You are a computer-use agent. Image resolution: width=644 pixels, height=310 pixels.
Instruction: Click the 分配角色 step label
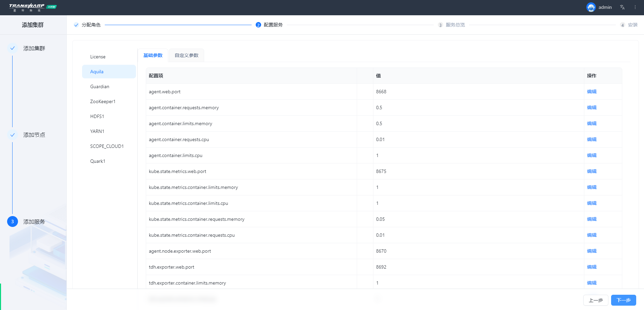click(91, 25)
